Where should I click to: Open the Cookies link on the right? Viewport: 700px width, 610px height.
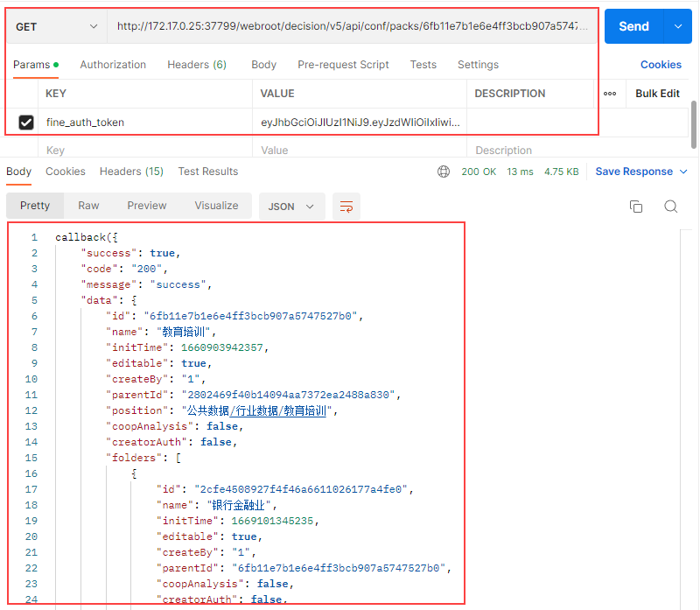pos(661,65)
